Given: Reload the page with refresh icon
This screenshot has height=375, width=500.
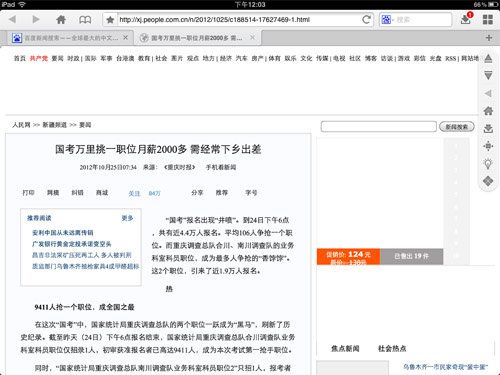Looking at the screenshot, I should point(366,20).
